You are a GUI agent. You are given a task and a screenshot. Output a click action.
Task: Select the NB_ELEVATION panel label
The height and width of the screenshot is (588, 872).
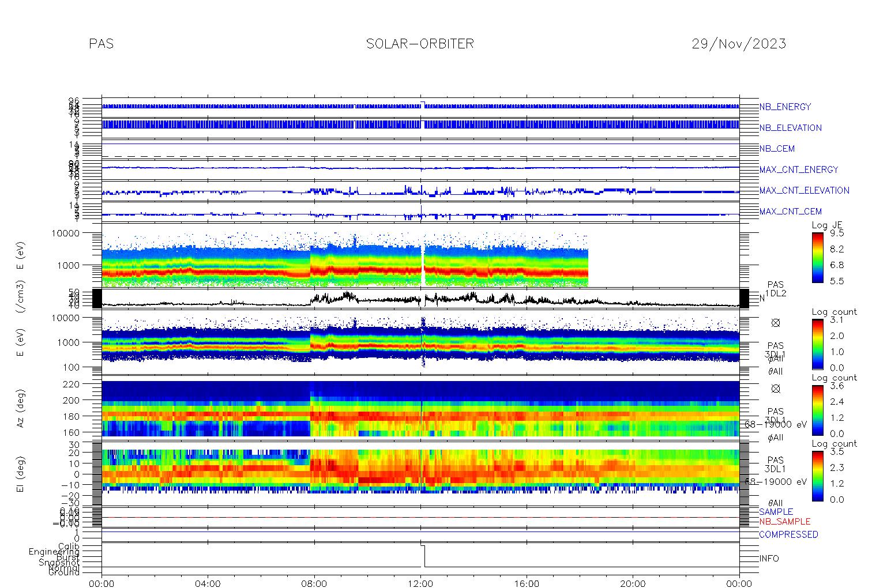[790, 128]
